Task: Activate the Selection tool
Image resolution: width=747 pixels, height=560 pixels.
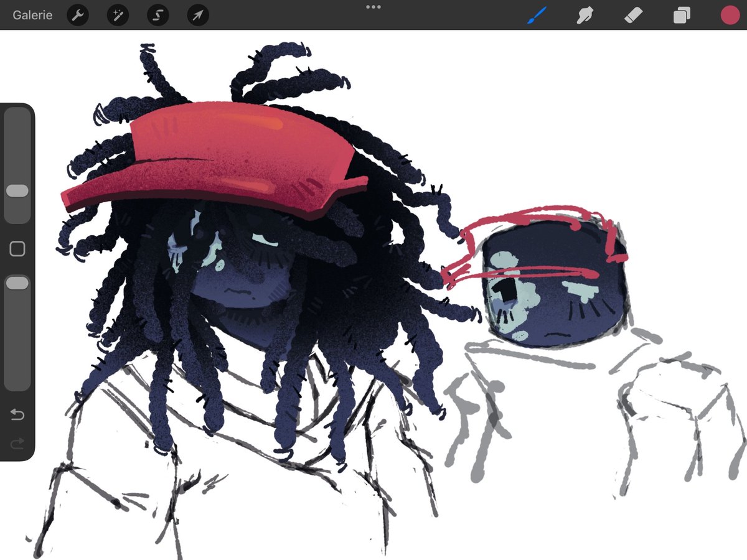Action: 158,15
